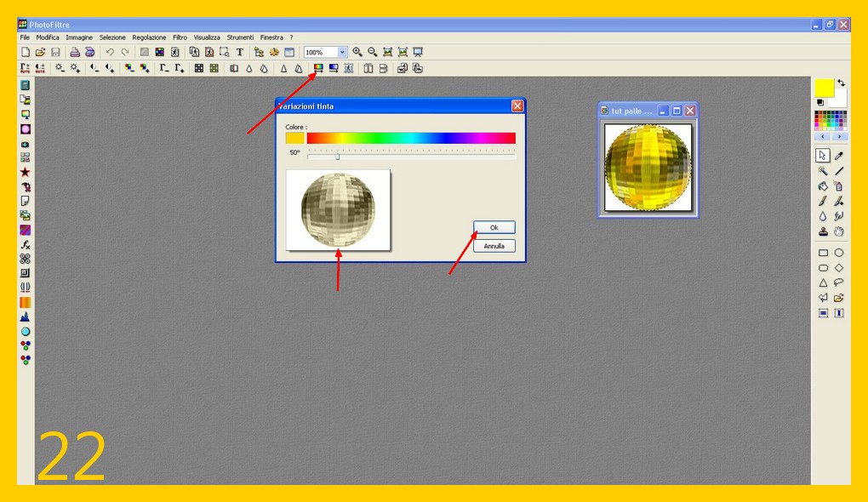Choose the Lasso selection shape
Screen dimensions: 868x502
[839, 282]
